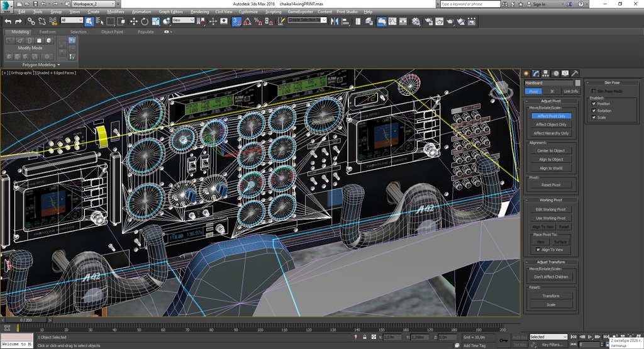Open the Material Editor icon
644x349 pixels.
click(x=416, y=21)
